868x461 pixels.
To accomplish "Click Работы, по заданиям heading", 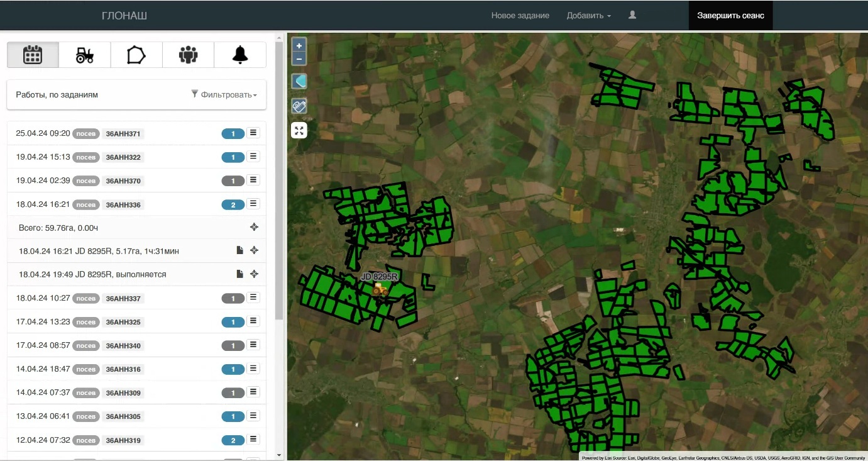I will (57, 95).
